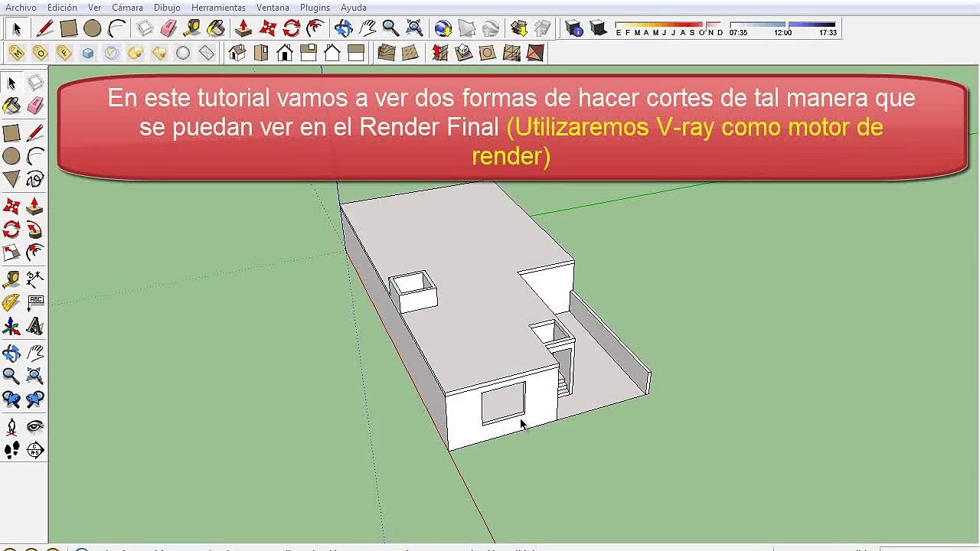
Task: Open the Archivo menu
Action: [x=21, y=8]
